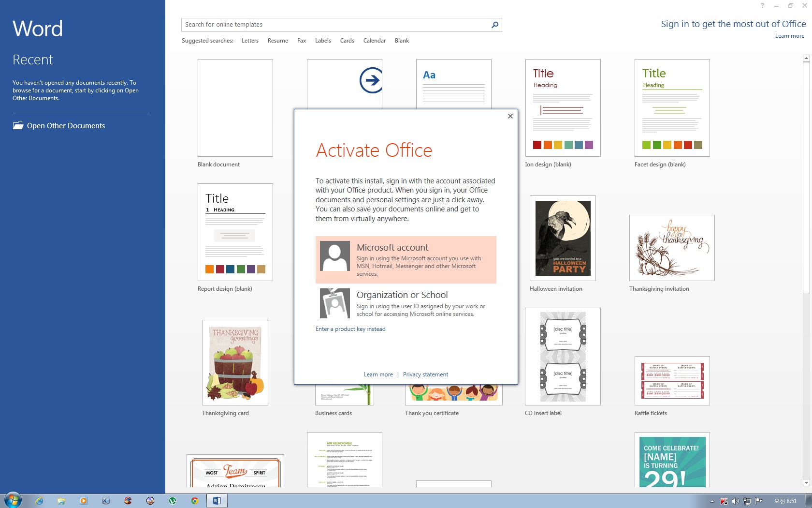This screenshot has height=508, width=812.
Task: Open the Privacy statement link
Action: point(425,374)
